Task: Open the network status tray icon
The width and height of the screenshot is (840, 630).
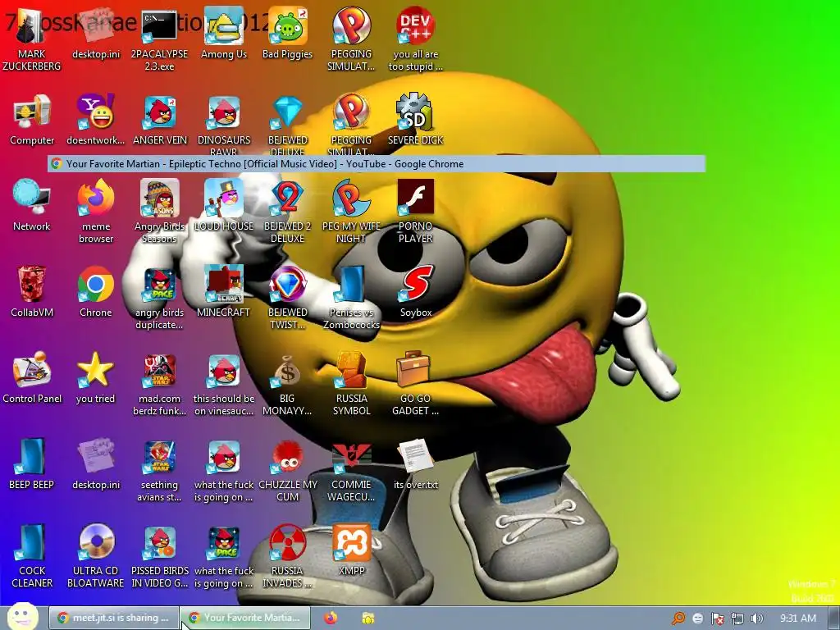Action: [737, 619]
